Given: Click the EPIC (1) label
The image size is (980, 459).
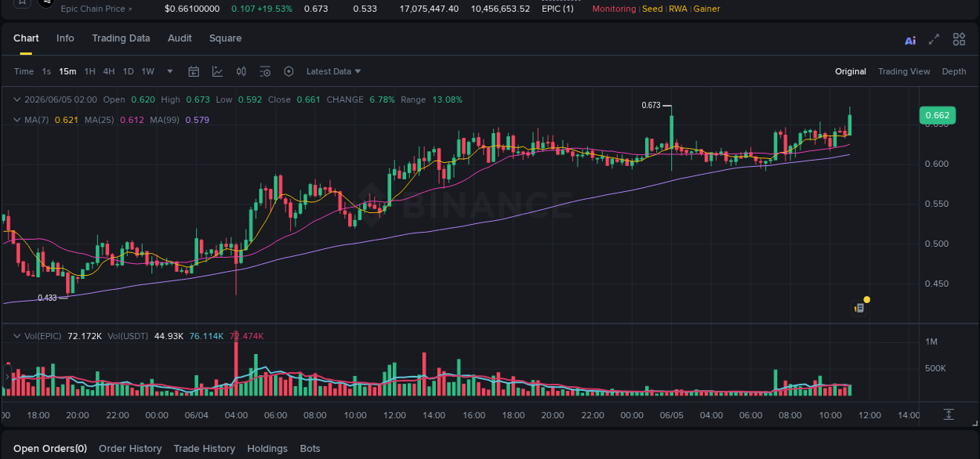Looking at the screenshot, I should pos(557,9).
